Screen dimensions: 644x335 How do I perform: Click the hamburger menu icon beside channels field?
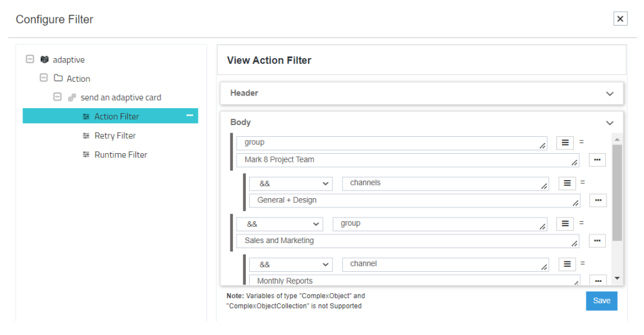click(567, 184)
